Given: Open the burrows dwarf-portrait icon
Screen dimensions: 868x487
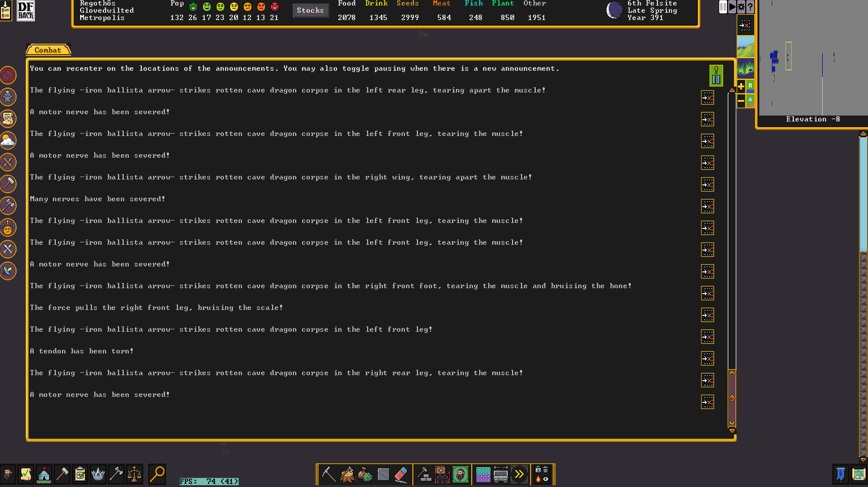Looking at the screenshot, I should point(460,474).
